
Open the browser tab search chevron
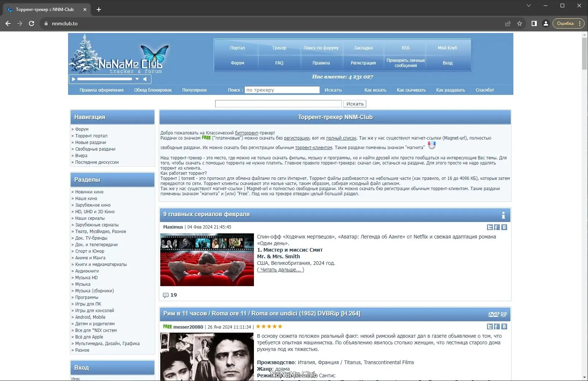pyautogui.click(x=528, y=5)
